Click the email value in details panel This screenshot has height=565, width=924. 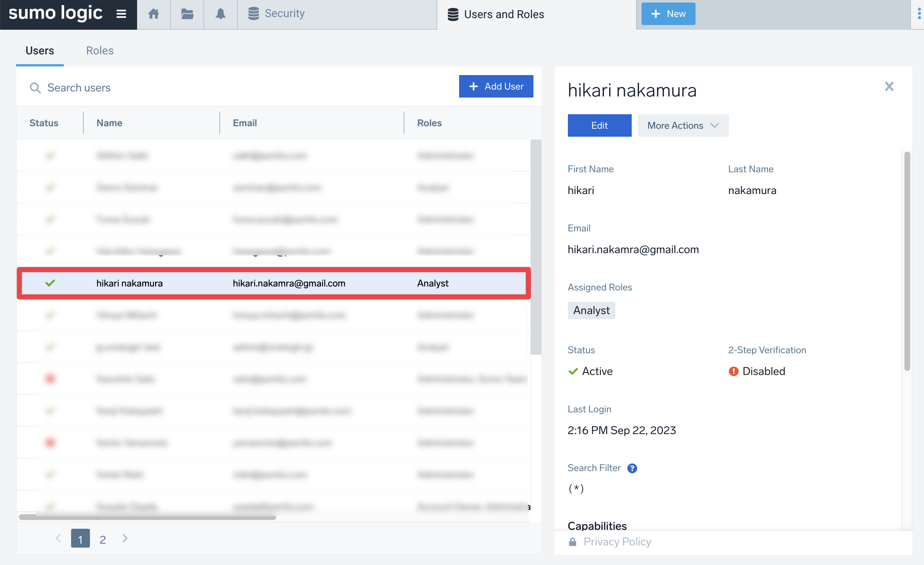pyautogui.click(x=633, y=249)
